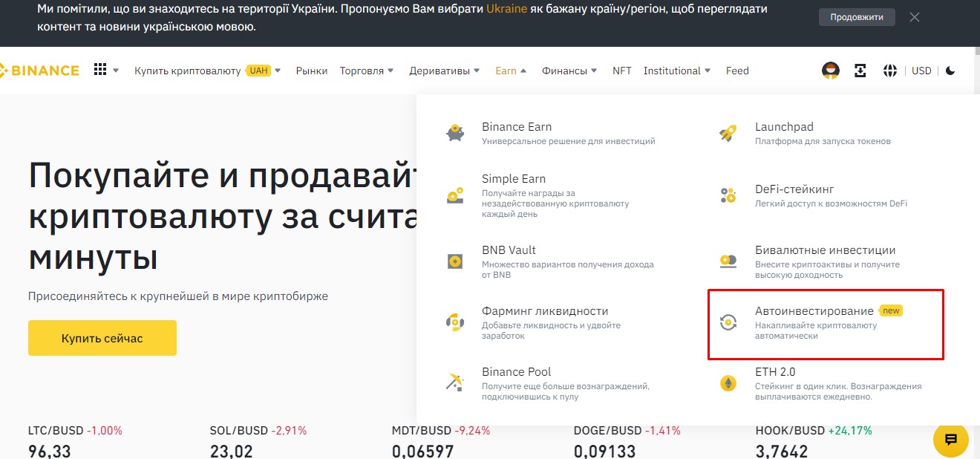
Task: Click the BNB Vault icon
Action: pyautogui.click(x=455, y=261)
